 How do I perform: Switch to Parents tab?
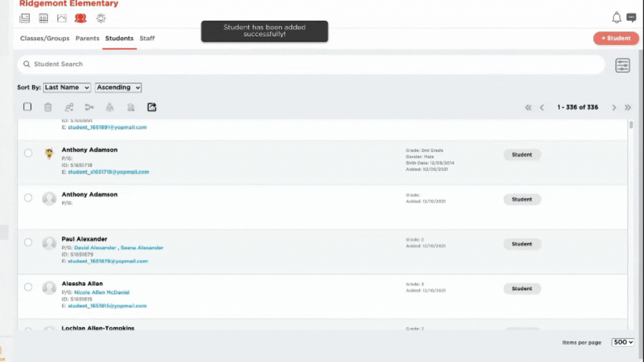[x=87, y=38]
